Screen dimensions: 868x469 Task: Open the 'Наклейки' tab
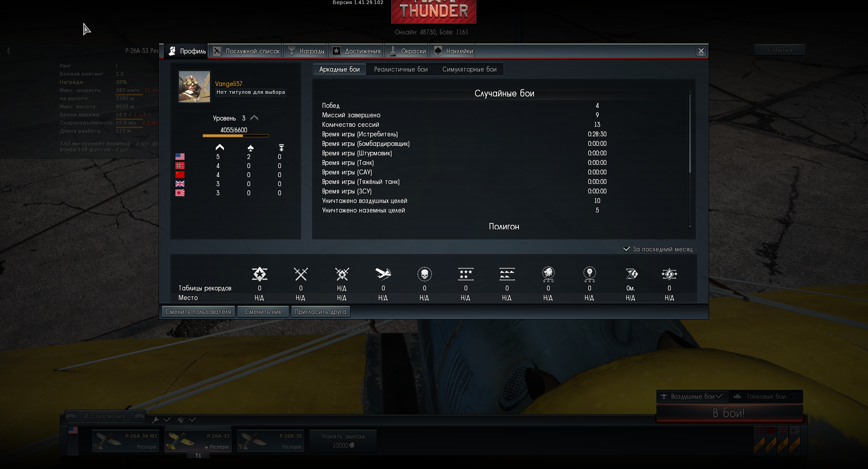point(453,51)
